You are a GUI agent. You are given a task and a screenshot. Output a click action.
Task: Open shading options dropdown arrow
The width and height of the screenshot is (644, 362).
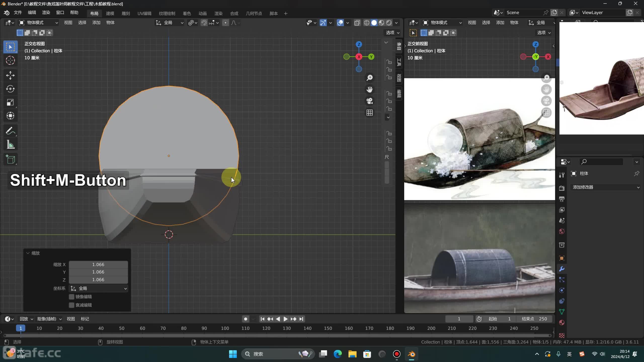pos(396,23)
